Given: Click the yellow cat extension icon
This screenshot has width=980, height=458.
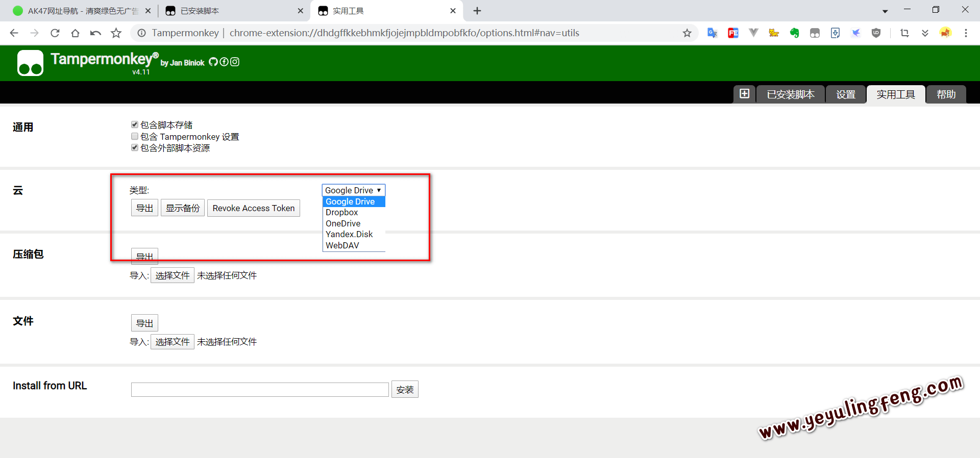Looking at the screenshot, I should click(x=774, y=33).
